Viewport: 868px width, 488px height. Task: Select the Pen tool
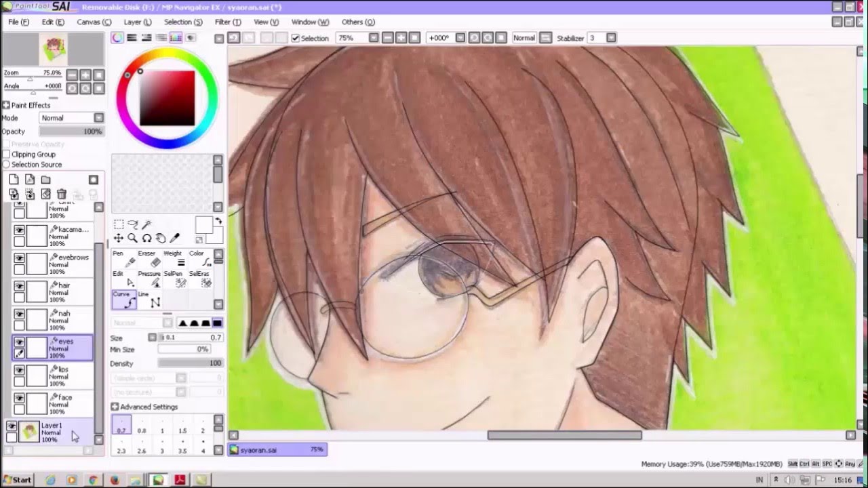point(123,258)
